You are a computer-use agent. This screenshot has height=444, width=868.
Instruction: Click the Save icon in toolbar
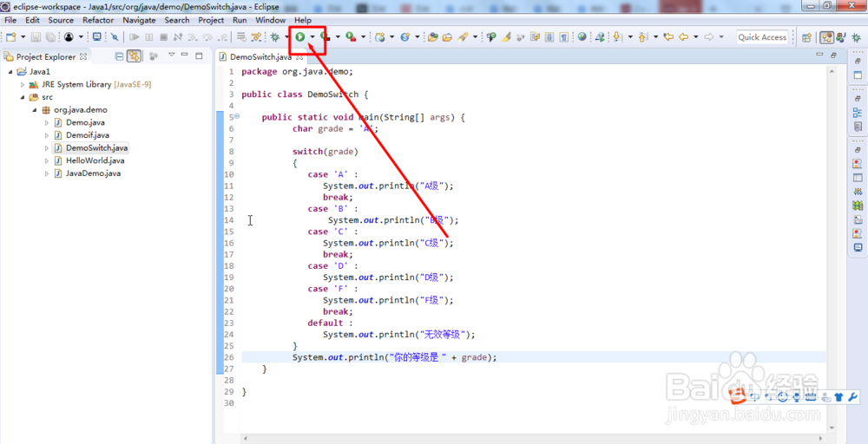click(36, 37)
